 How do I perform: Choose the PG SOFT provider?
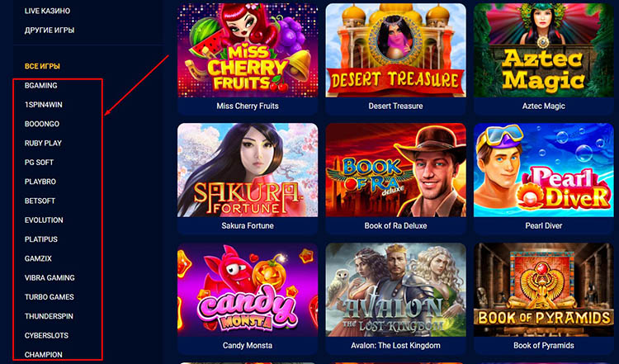tap(39, 163)
